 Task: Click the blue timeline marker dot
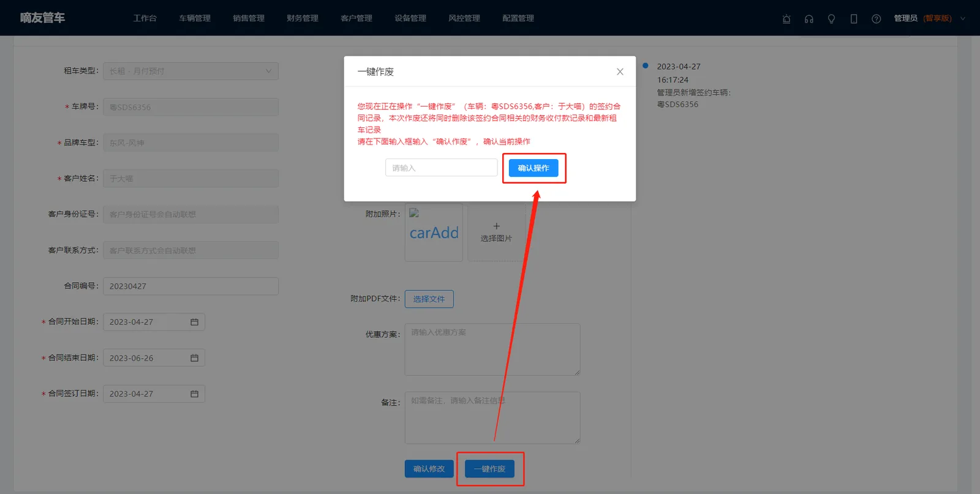[x=645, y=65]
